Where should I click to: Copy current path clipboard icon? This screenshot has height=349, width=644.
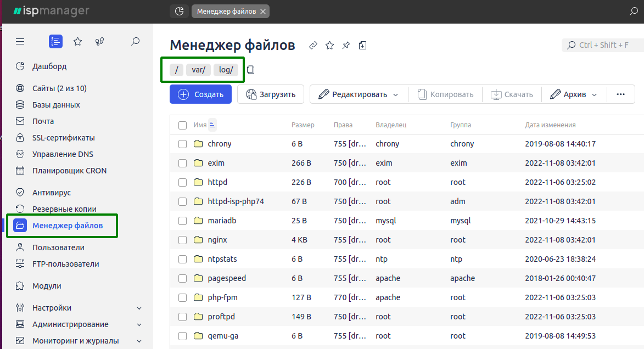(250, 70)
